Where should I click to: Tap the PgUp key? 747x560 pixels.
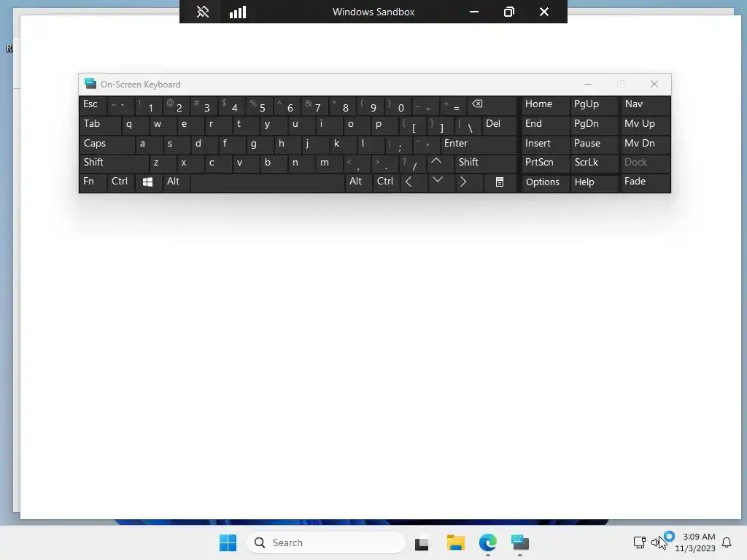[594, 105]
